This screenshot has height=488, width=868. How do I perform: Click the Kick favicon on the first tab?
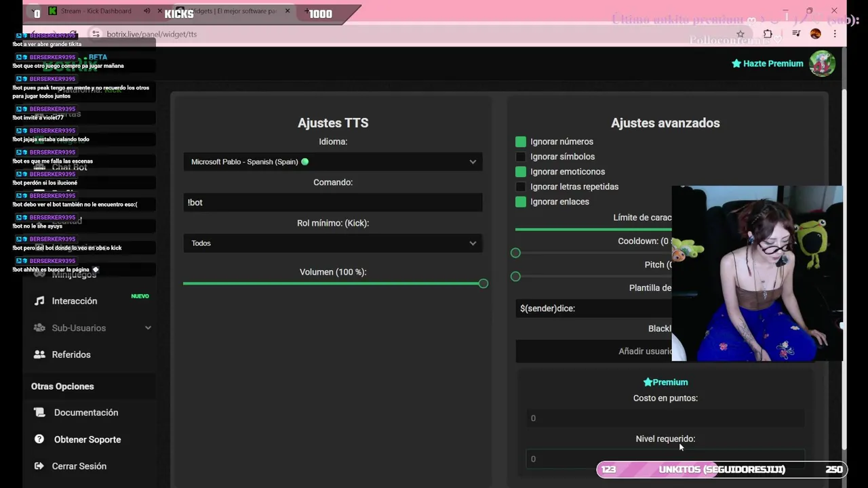click(52, 11)
